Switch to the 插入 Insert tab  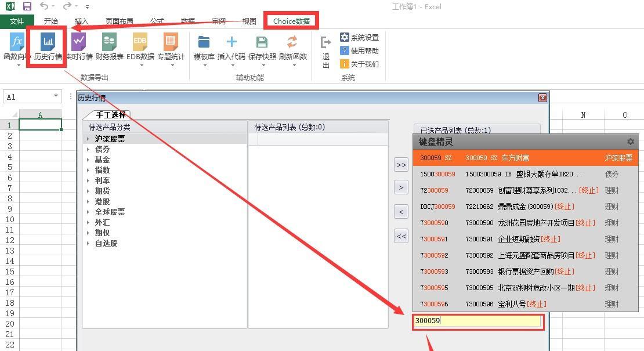[81, 21]
